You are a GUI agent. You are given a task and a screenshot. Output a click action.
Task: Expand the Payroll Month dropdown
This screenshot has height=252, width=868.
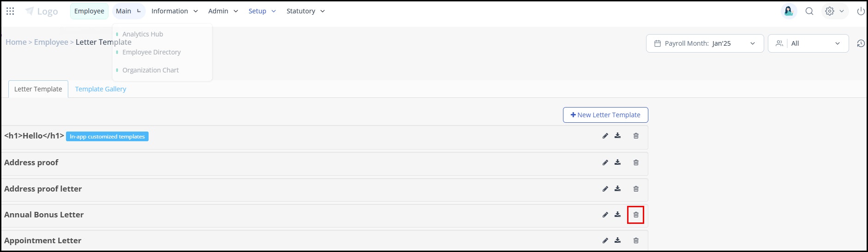click(x=705, y=43)
